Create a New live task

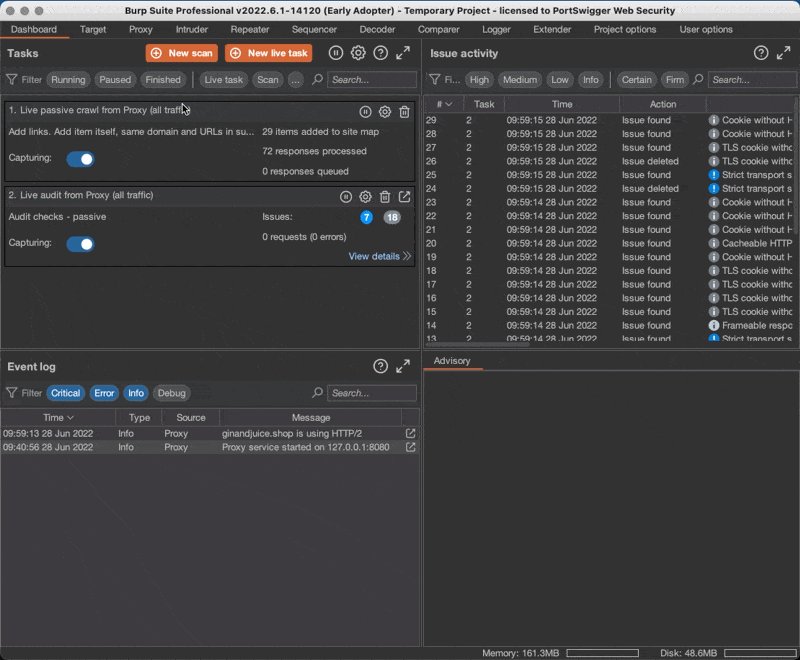[268, 53]
